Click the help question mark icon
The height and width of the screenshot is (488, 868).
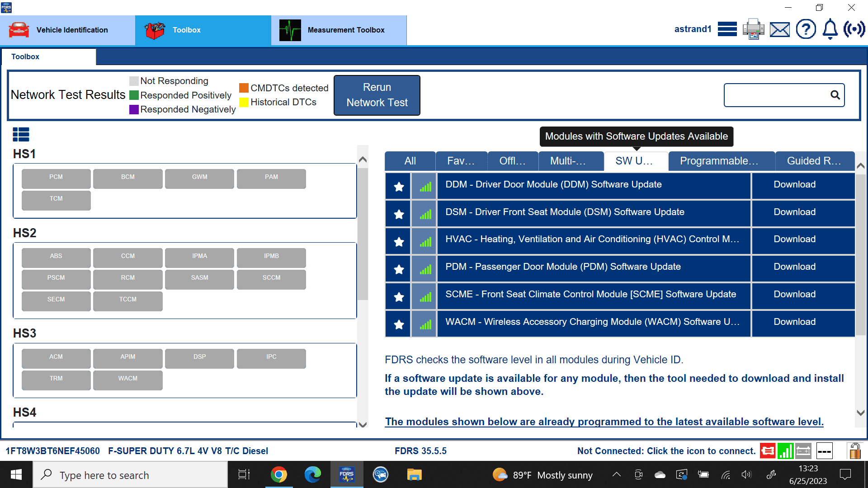806,29
